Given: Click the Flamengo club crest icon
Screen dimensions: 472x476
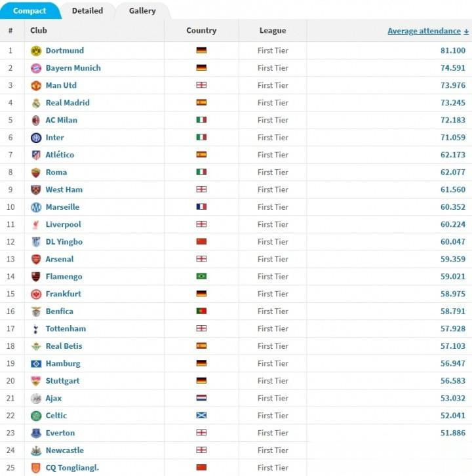Looking at the screenshot, I should [36, 277].
